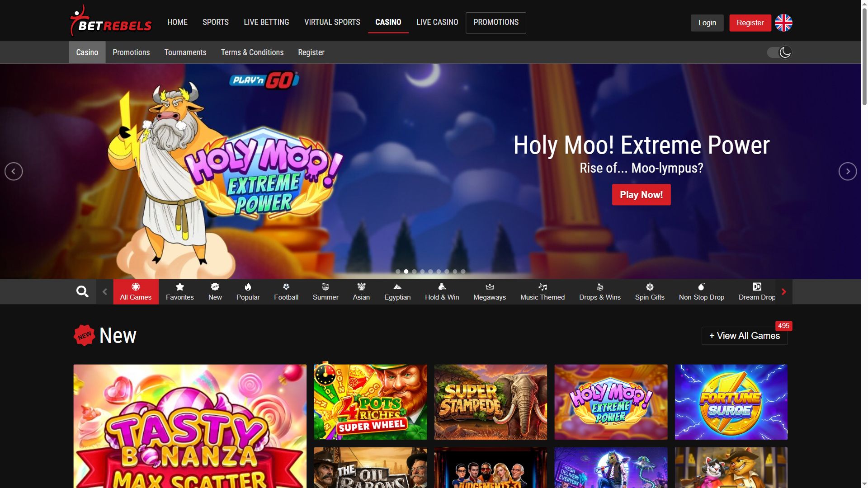Move category bar right with red arrow

coord(784,291)
